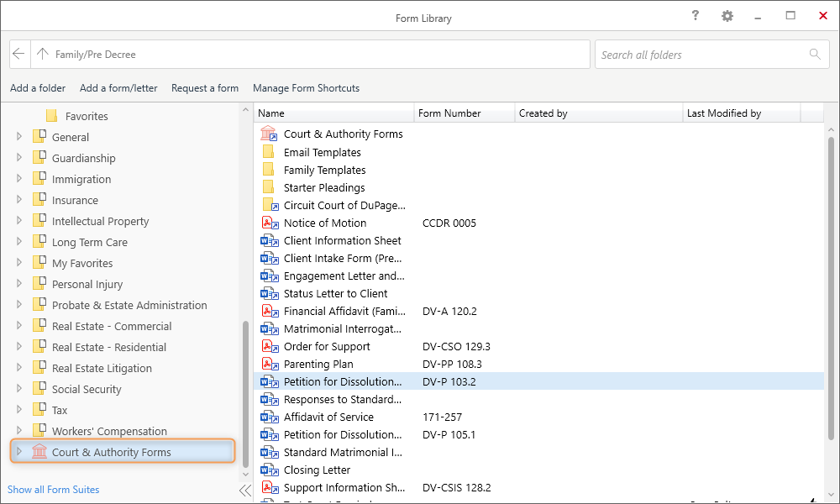840x504 pixels.
Task: Click the Search all folders field
Action: pyautogui.click(x=701, y=55)
